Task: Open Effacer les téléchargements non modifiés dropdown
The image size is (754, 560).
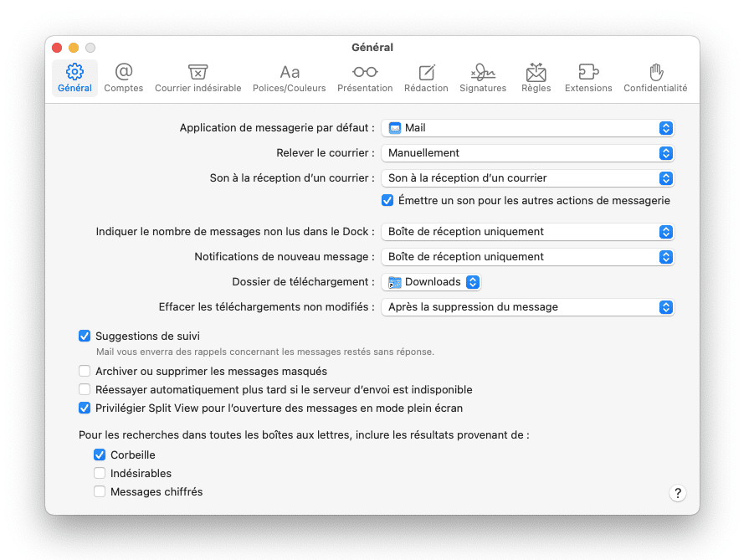Action: pos(527,307)
